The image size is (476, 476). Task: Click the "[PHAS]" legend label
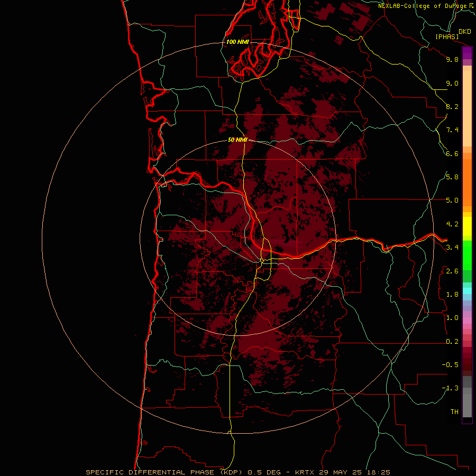click(447, 36)
